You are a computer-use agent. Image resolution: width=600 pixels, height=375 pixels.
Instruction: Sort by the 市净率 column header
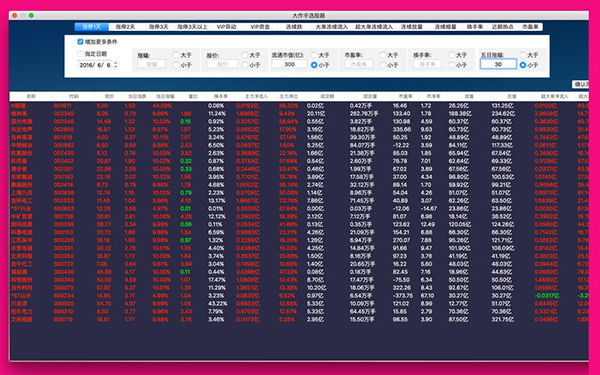tap(433, 96)
